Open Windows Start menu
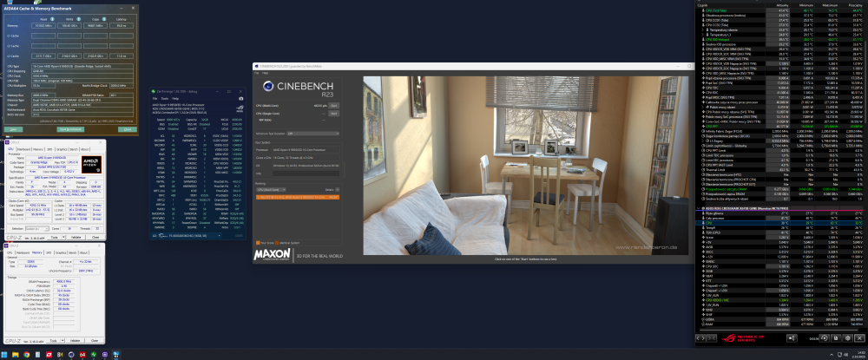Image resolution: width=868 pixels, height=360 pixels. [x=3, y=355]
